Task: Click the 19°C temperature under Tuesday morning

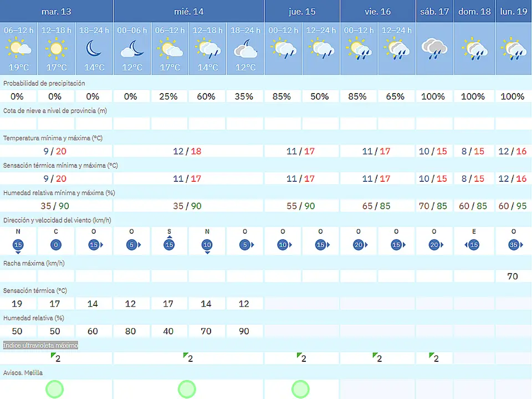Action: click(x=18, y=68)
